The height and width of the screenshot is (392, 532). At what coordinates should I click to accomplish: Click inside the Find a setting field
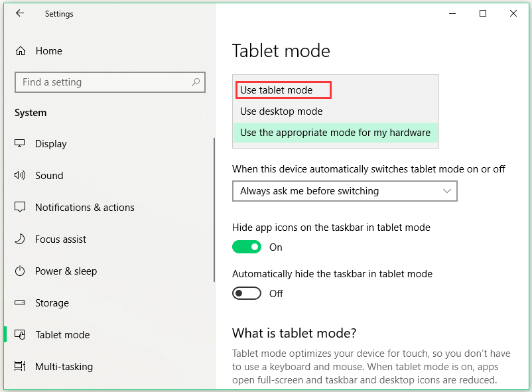[x=100, y=82]
